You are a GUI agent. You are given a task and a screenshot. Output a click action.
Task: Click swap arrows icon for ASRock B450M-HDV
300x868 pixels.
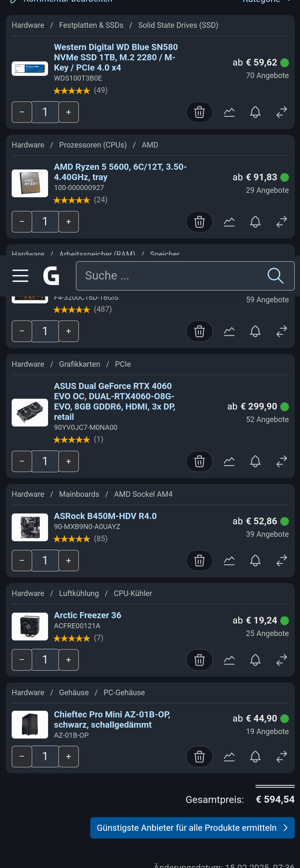tap(281, 560)
